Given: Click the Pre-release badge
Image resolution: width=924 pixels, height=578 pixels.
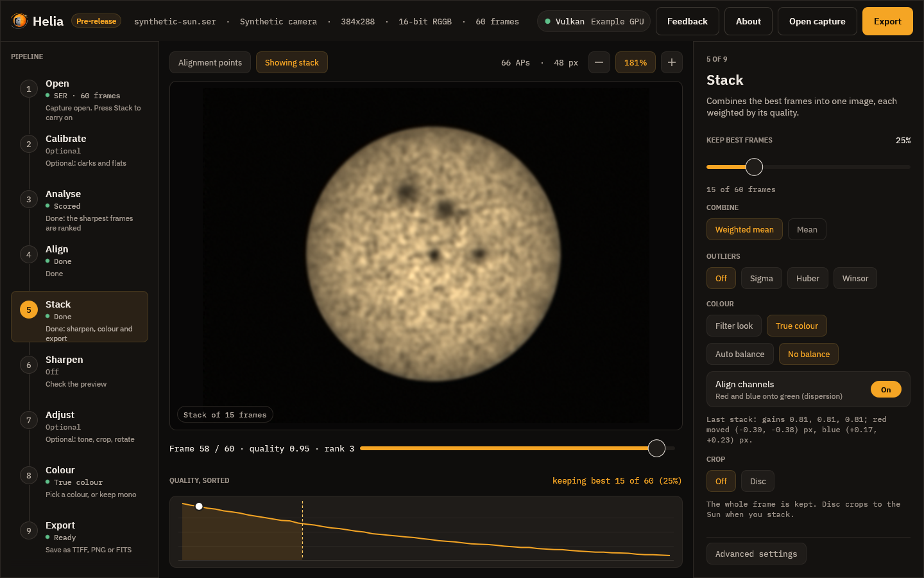Looking at the screenshot, I should click(x=96, y=21).
